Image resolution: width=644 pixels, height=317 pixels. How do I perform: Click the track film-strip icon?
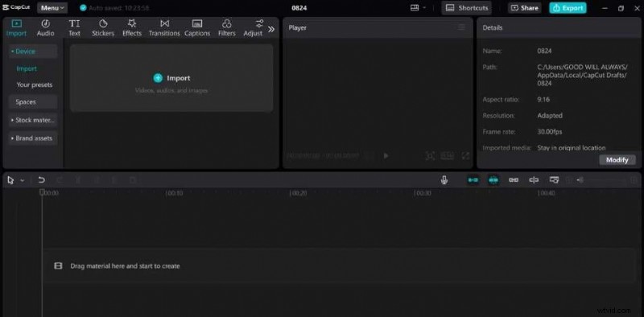click(58, 266)
